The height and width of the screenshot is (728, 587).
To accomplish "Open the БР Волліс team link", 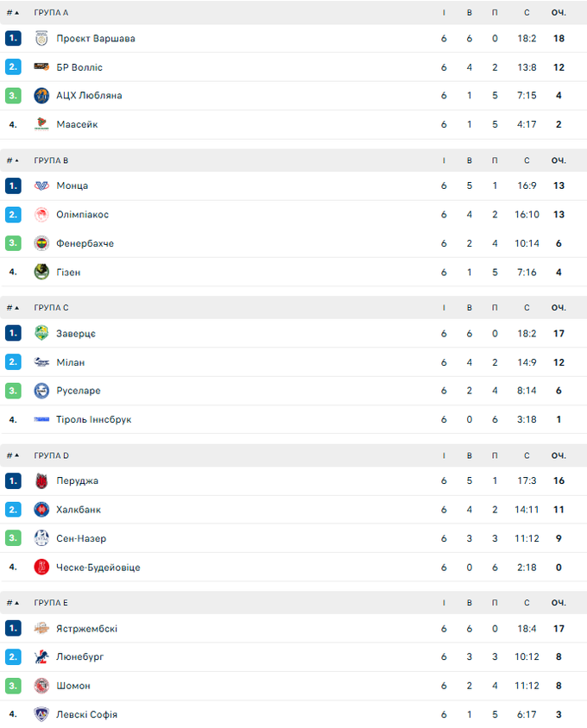I will pyautogui.click(x=79, y=67).
